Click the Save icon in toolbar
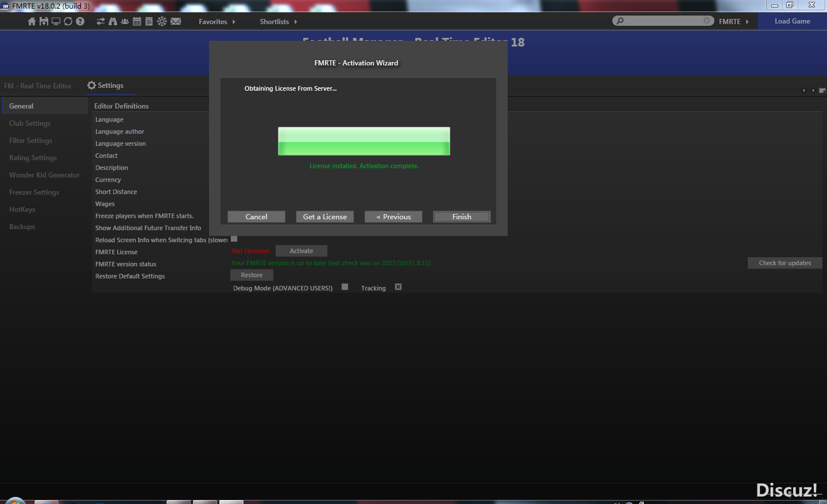827x504 pixels. (x=44, y=21)
